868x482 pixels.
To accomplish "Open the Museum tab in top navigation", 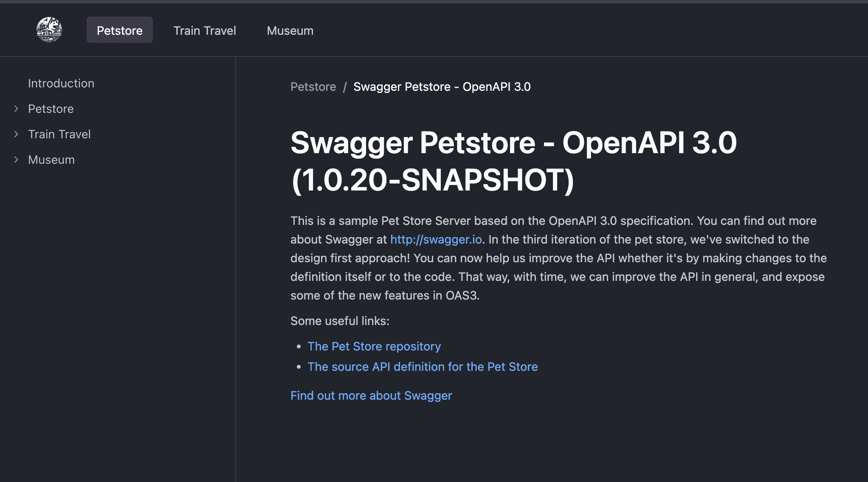I will 290,30.
